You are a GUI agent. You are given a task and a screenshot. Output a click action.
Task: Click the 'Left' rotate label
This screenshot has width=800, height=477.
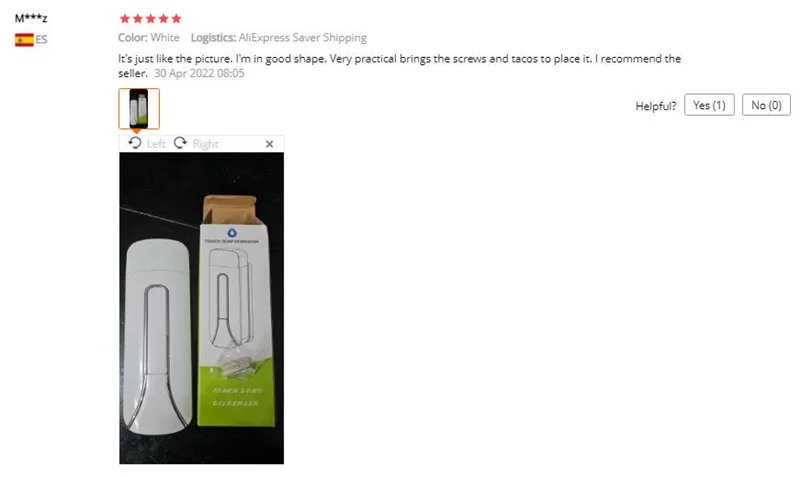tap(156, 144)
